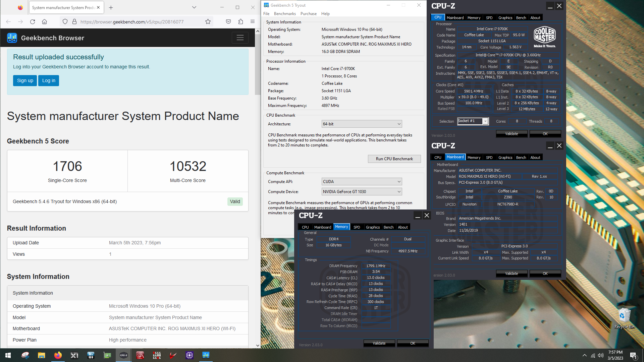
Task: Expand the Compute API CUDA dropdown
Action: [362, 182]
